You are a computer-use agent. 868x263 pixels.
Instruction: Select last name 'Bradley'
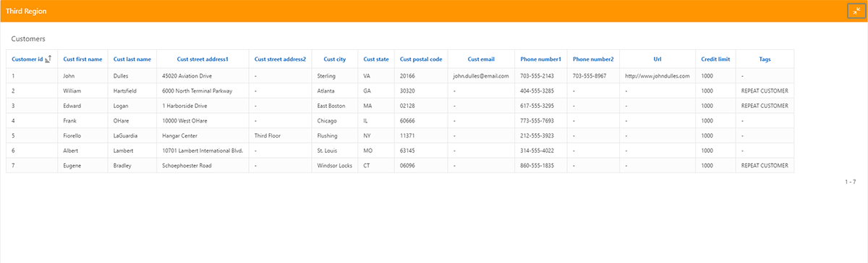123,165
